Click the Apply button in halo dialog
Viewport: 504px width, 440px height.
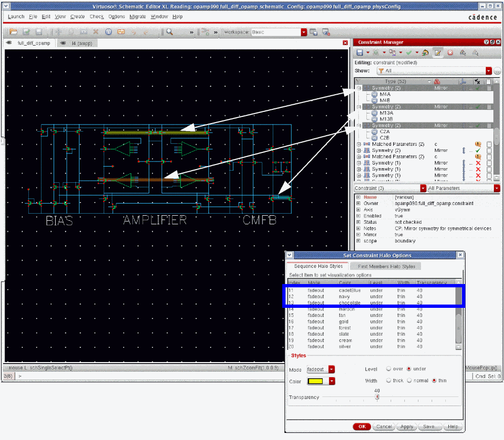click(x=407, y=426)
